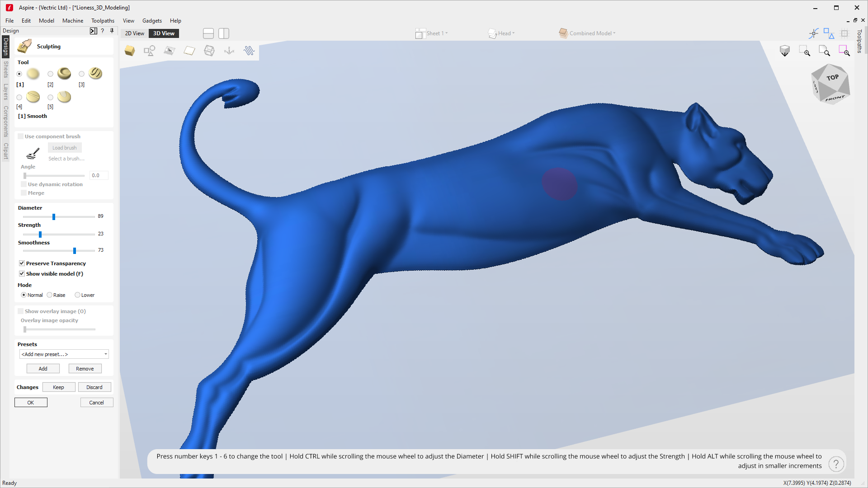Uncheck Preserve Transparency checkbox

(22, 263)
